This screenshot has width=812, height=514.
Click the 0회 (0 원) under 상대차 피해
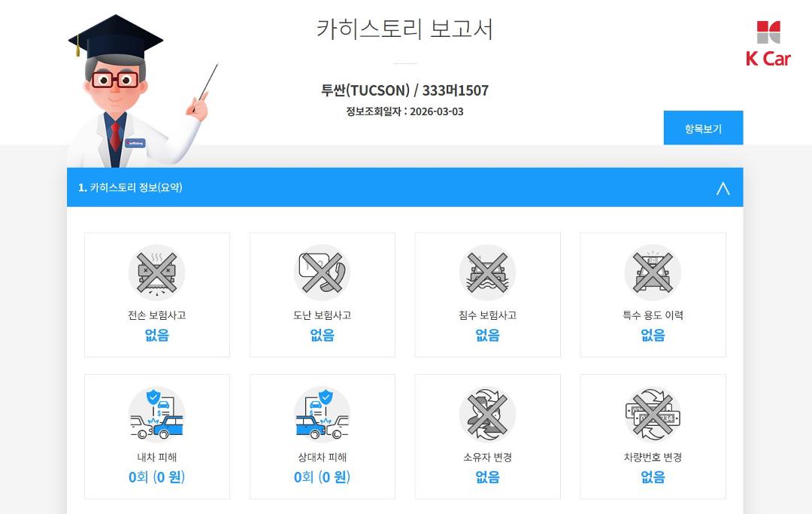[x=322, y=476]
